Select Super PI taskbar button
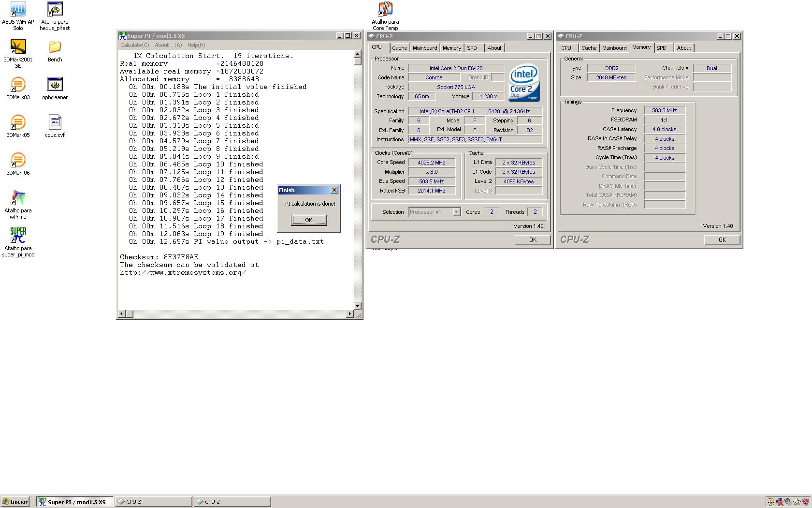 click(75, 502)
